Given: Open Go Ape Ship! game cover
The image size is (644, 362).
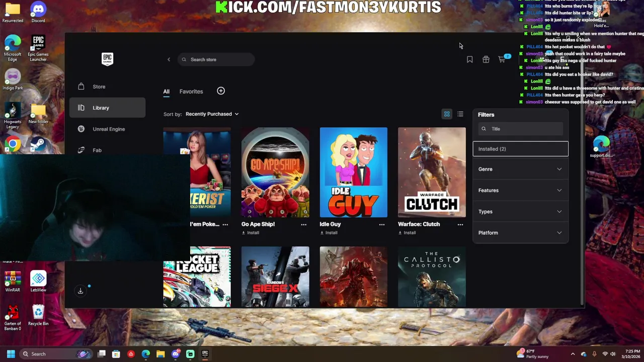Looking at the screenshot, I should pos(275,172).
